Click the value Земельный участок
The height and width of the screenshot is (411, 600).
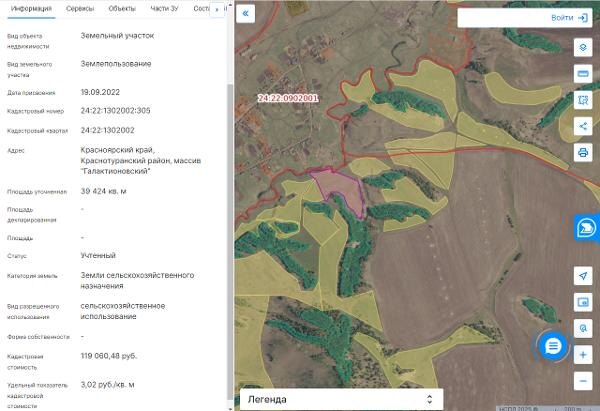(x=117, y=36)
